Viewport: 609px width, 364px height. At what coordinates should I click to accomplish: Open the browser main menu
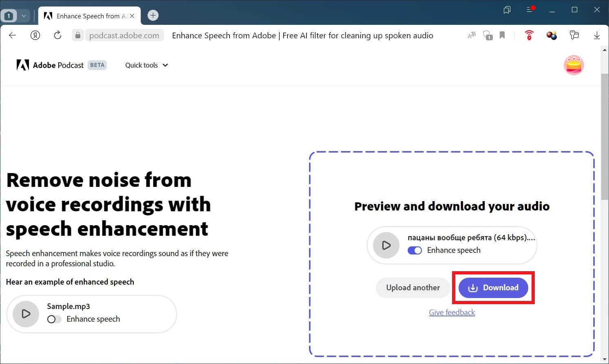coord(530,9)
